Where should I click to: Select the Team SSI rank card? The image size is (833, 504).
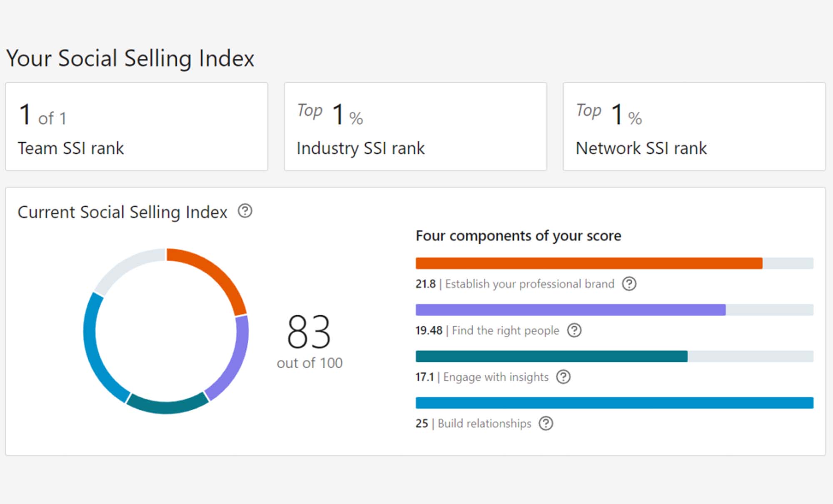(136, 127)
